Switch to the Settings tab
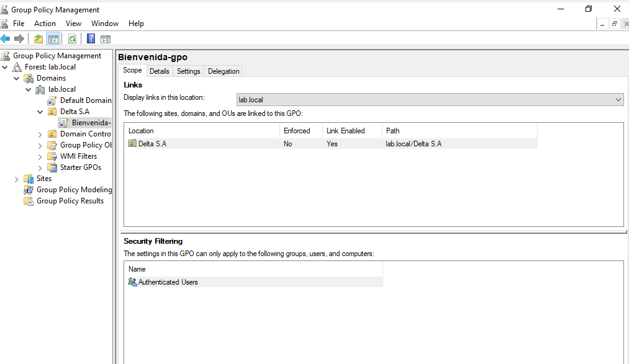Viewport: 629px width, 364px height. (x=188, y=71)
